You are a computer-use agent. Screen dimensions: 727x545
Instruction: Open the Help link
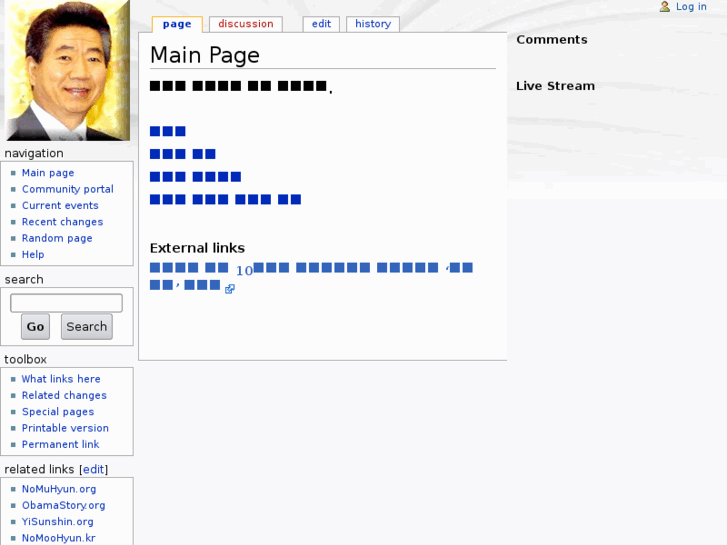(x=33, y=255)
